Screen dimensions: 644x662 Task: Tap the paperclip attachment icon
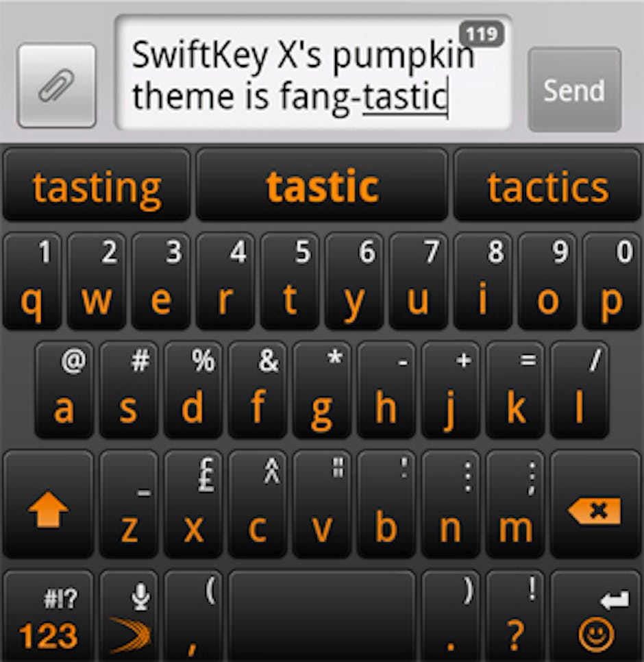[x=57, y=86]
